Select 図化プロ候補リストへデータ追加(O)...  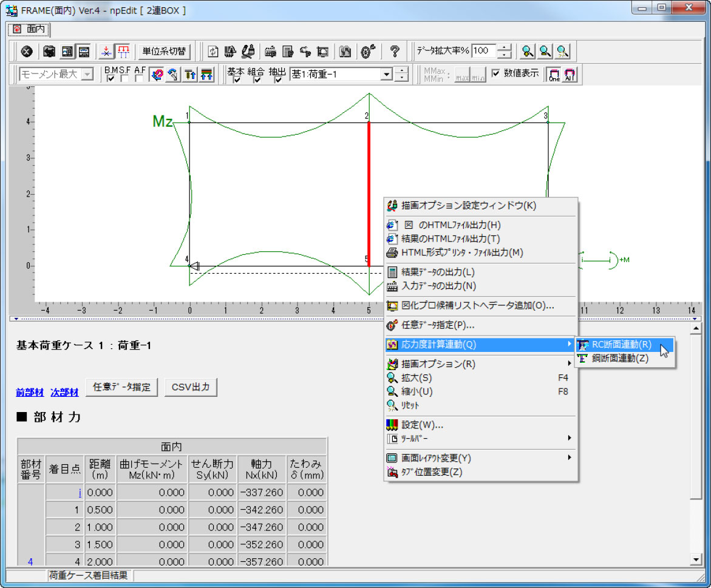click(481, 305)
